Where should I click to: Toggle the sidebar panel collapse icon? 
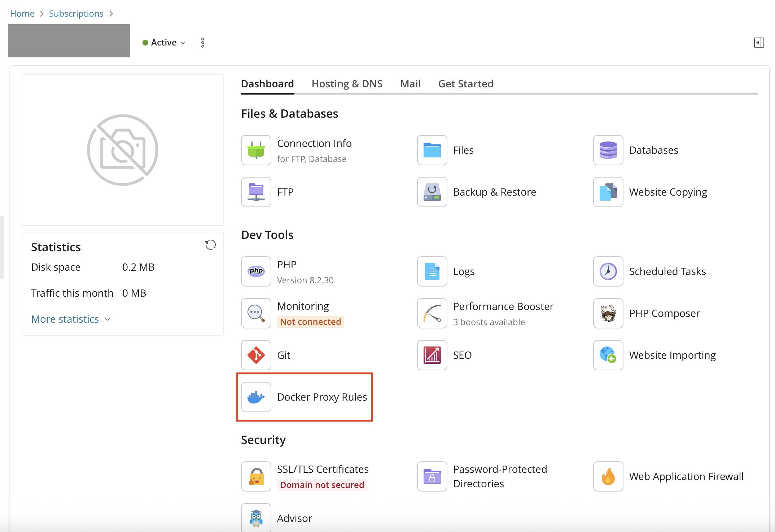[x=759, y=43]
